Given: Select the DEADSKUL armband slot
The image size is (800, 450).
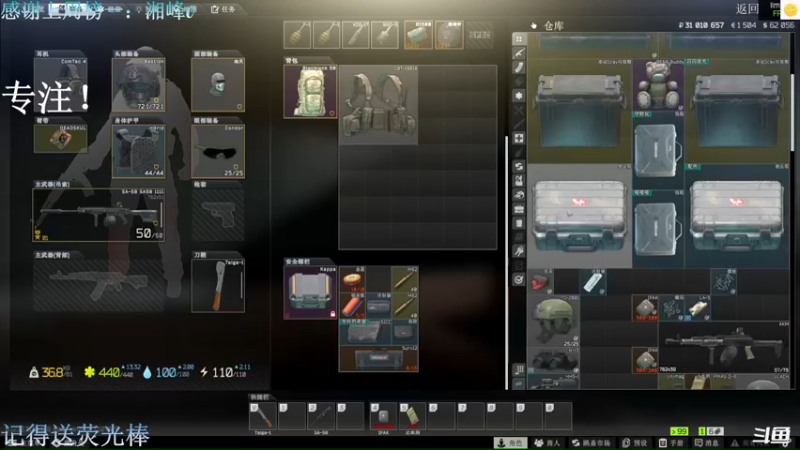Looking at the screenshot, I should [x=60, y=138].
